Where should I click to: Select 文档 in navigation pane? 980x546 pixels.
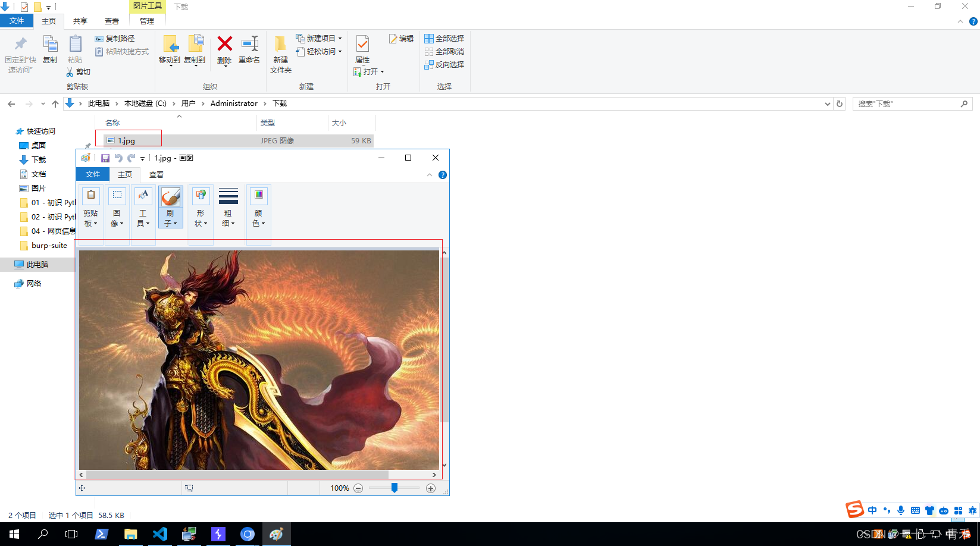click(x=39, y=174)
